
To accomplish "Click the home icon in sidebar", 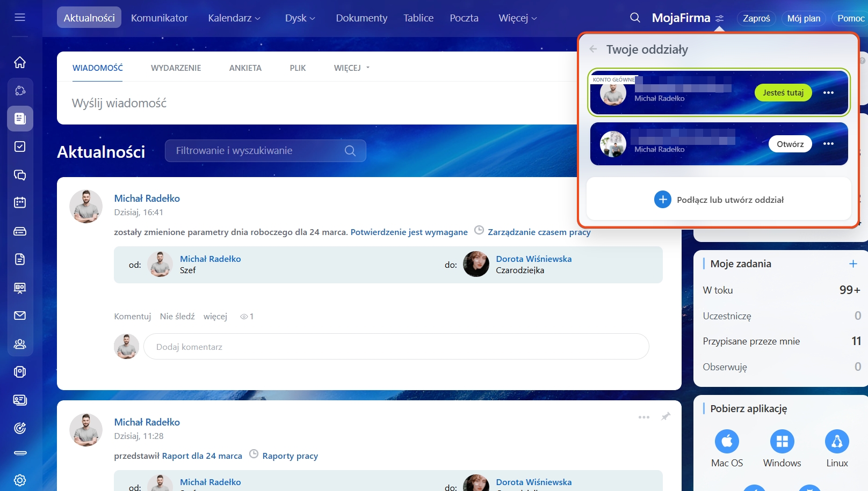I will point(20,62).
